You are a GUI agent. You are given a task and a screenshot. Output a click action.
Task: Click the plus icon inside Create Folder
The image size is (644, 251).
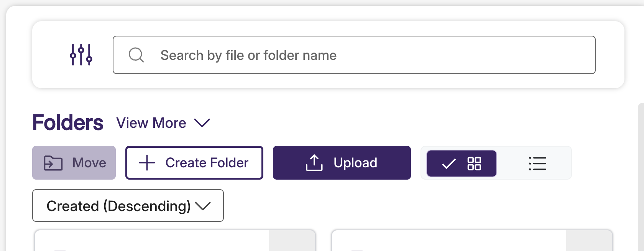(x=147, y=163)
